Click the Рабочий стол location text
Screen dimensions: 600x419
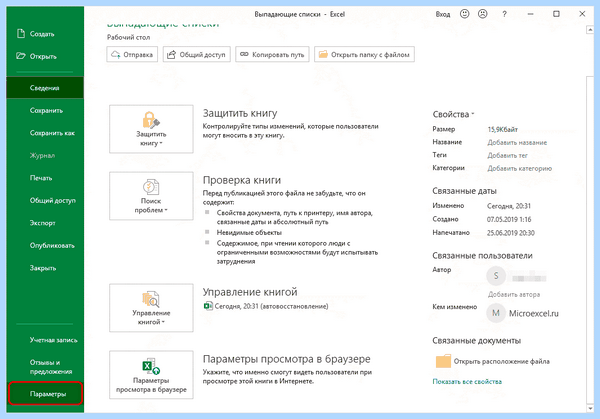[x=128, y=37]
